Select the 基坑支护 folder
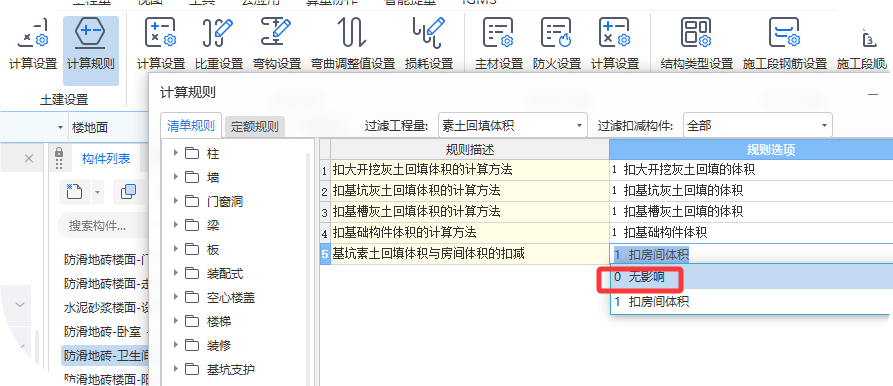The image size is (893, 386). tap(230, 369)
